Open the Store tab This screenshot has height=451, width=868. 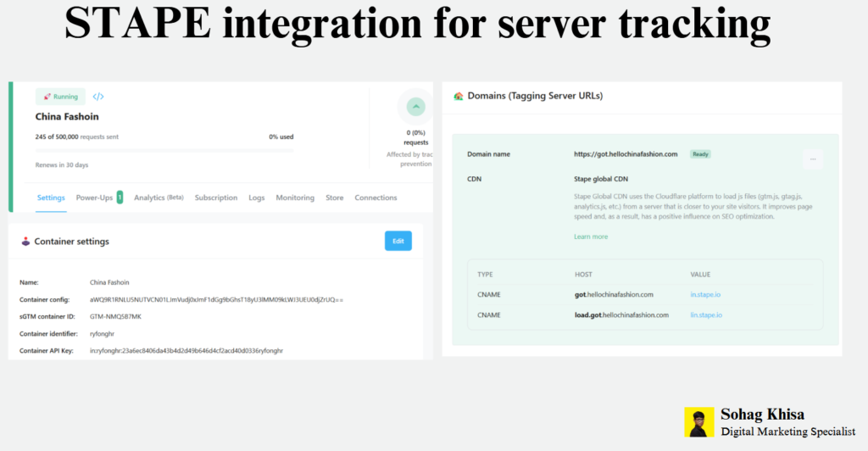click(x=334, y=198)
